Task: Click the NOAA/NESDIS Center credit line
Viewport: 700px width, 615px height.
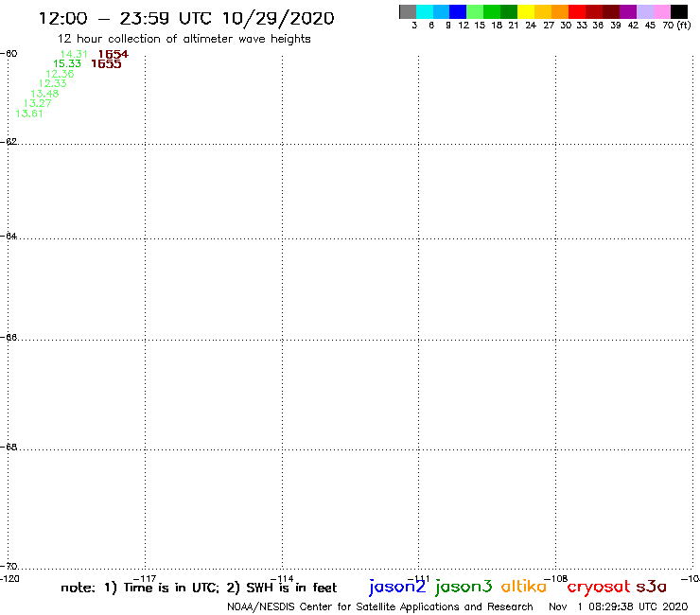Action: (380, 607)
